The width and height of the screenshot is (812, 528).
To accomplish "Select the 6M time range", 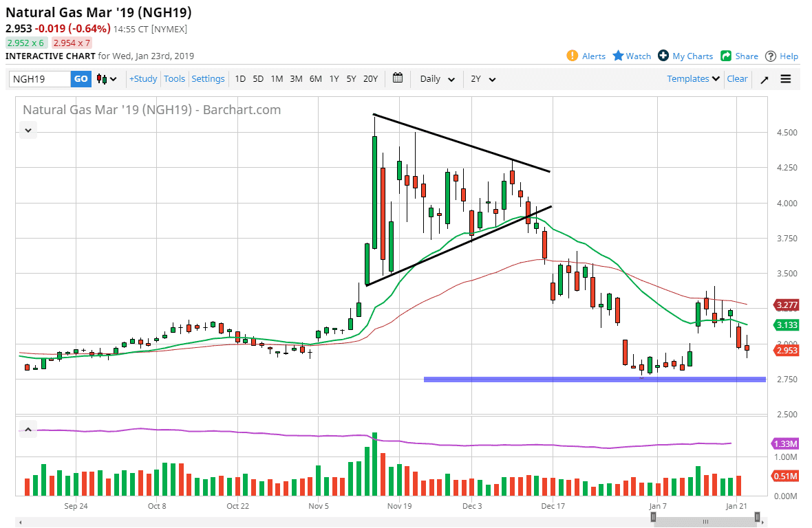I will click(x=315, y=79).
